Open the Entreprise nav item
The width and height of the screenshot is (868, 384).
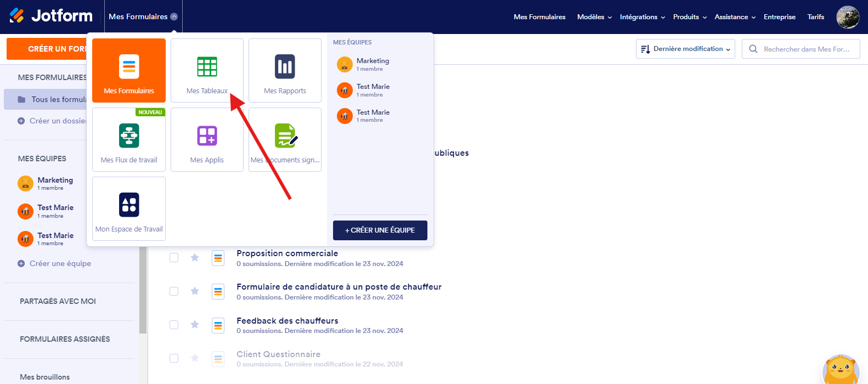point(779,17)
